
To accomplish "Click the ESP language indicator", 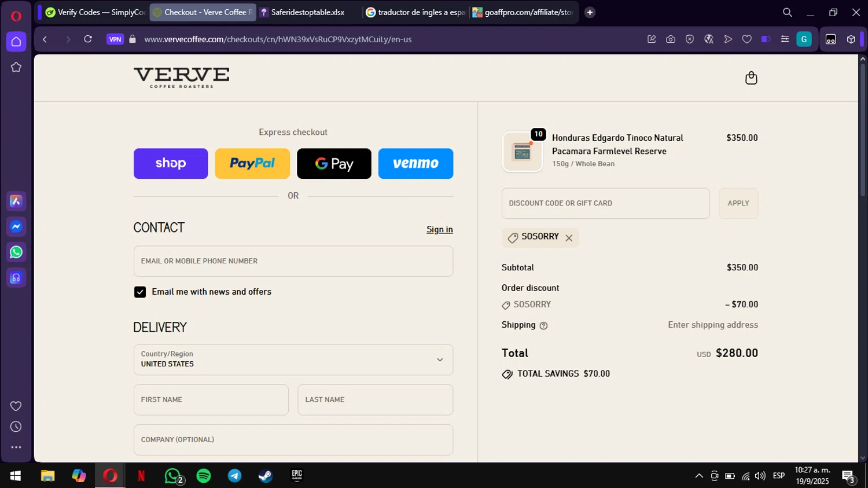I will point(779,476).
